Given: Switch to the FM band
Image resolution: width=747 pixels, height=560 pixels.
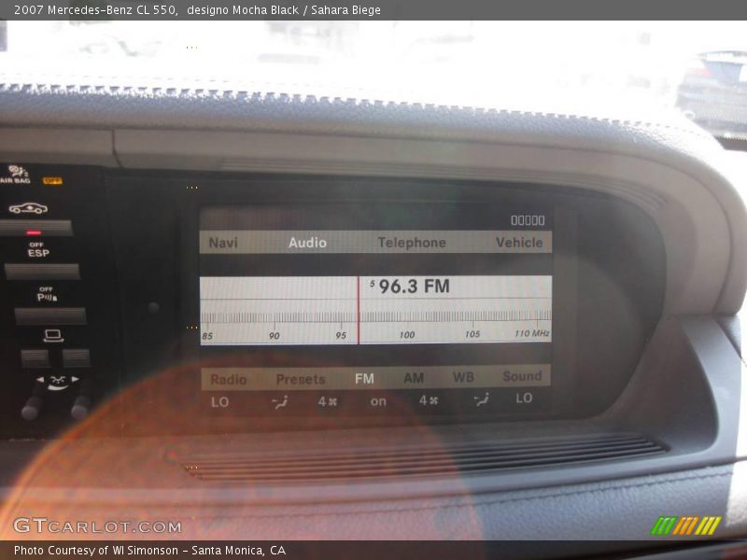Looking at the screenshot, I should point(364,379).
